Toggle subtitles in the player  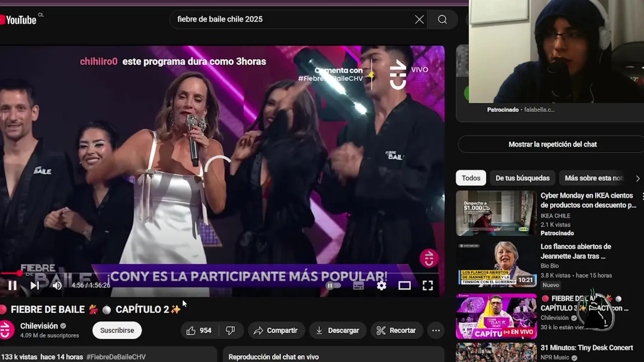tap(358, 286)
